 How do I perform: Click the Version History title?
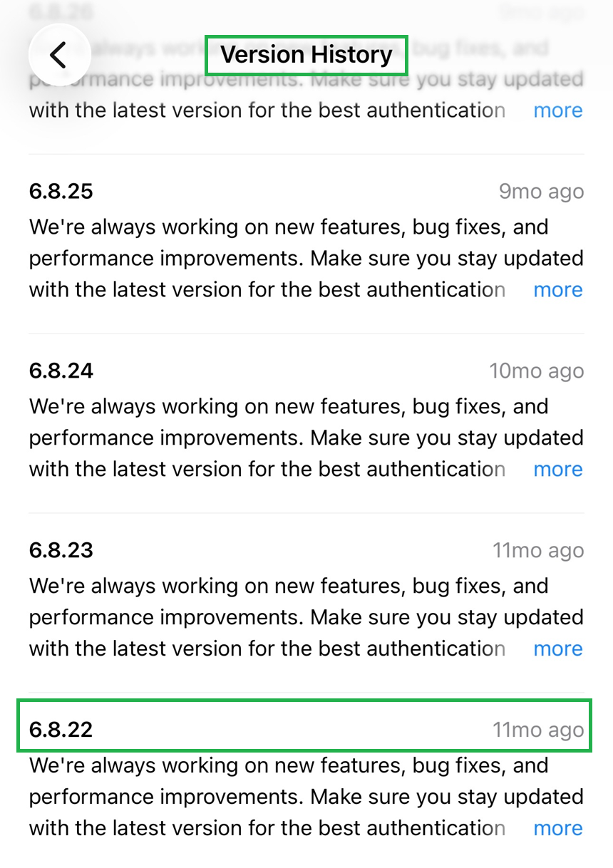(306, 55)
